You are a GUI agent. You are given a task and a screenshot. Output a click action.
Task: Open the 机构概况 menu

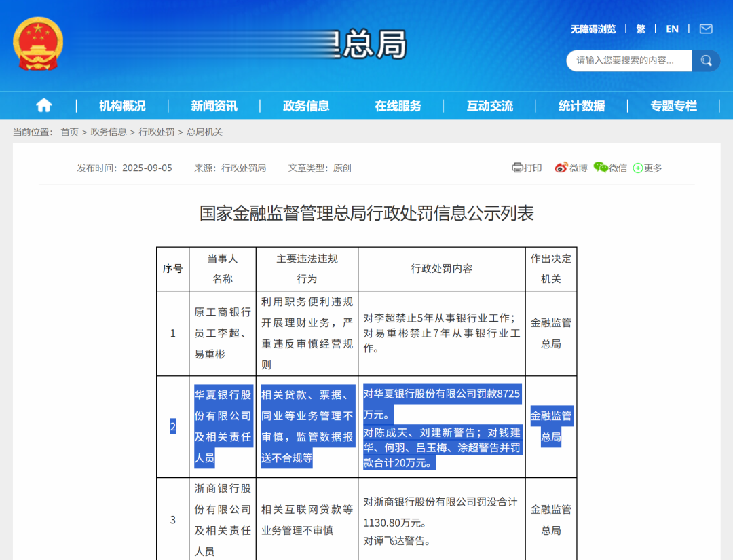pos(122,106)
